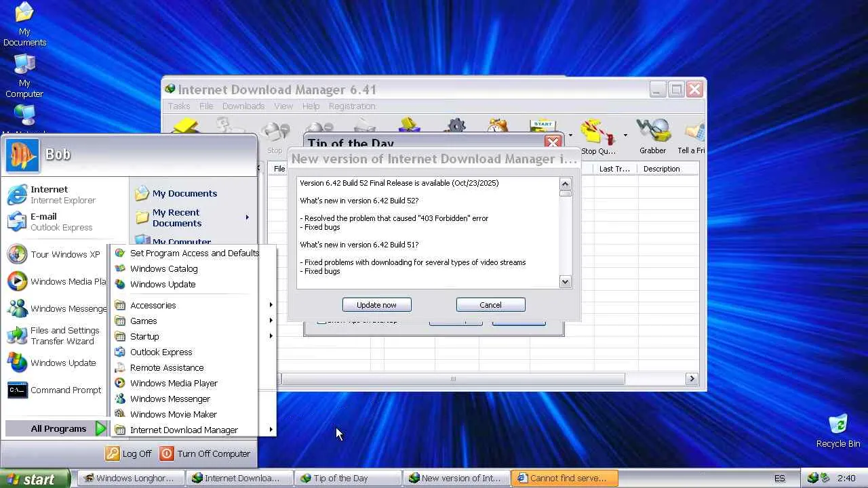Switch to Cannot find server taskbar button
868x488 pixels.
click(x=564, y=478)
